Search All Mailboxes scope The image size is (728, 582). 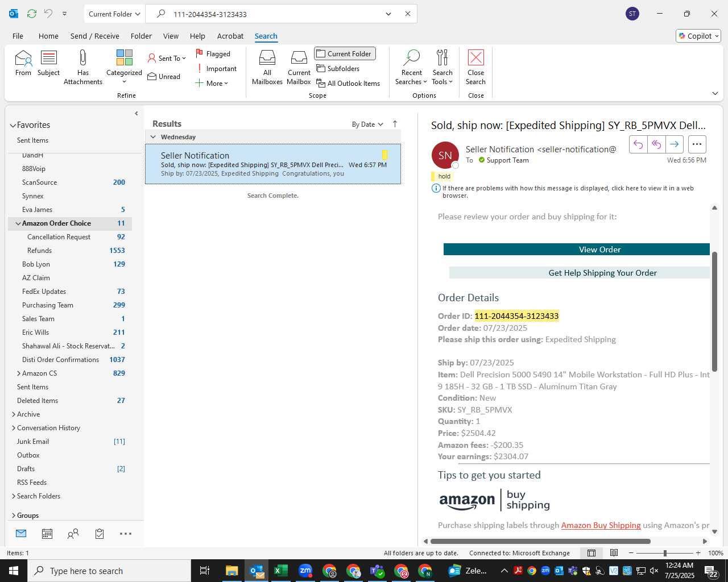click(267, 67)
